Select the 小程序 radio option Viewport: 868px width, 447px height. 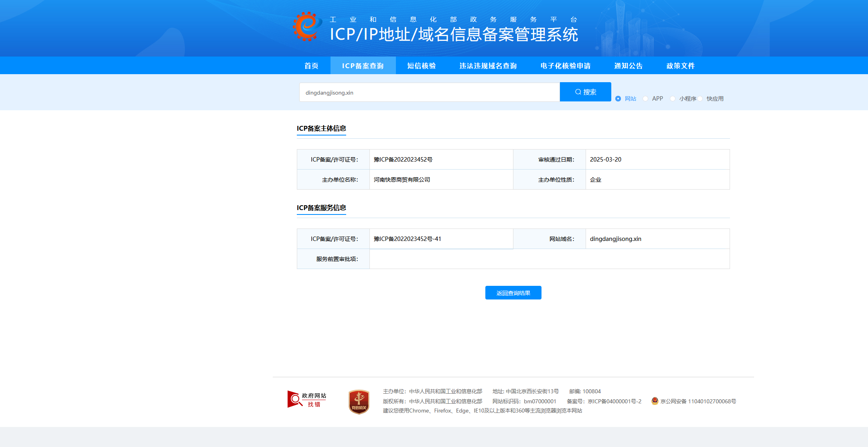[x=673, y=99]
